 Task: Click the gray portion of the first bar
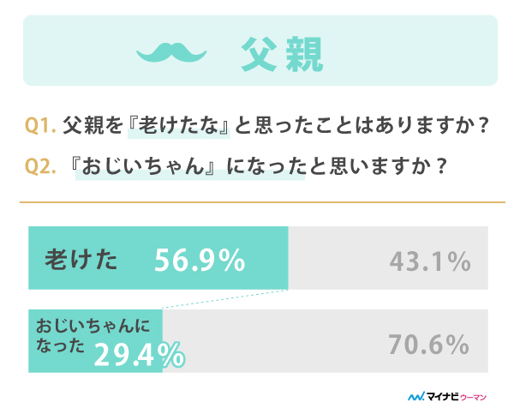pyautogui.click(x=388, y=258)
